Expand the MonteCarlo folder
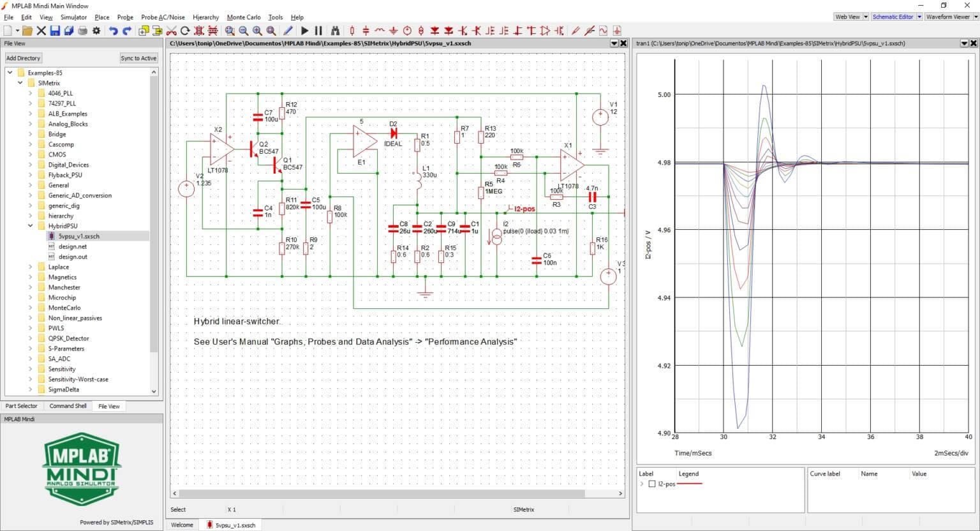 coord(30,308)
